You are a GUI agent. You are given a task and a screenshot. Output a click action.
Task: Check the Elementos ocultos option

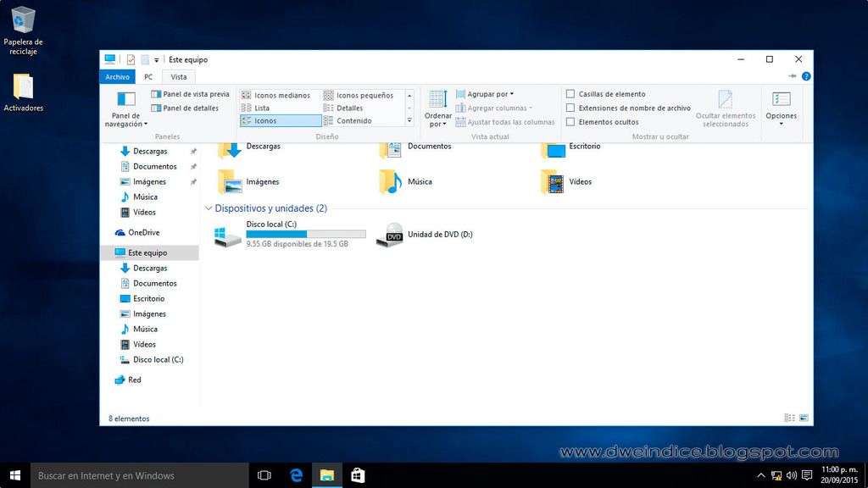pyautogui.click(x=570, y=122)
